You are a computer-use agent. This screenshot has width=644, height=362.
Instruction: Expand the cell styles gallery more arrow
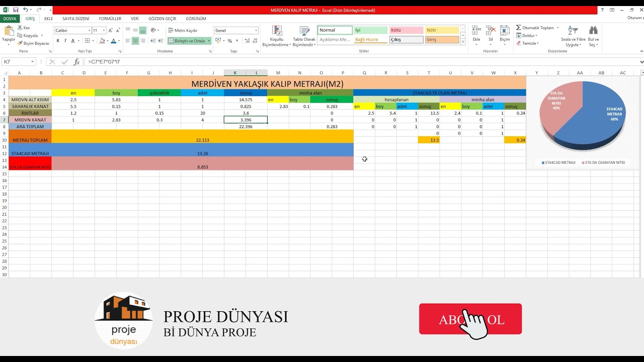[463, 43]
